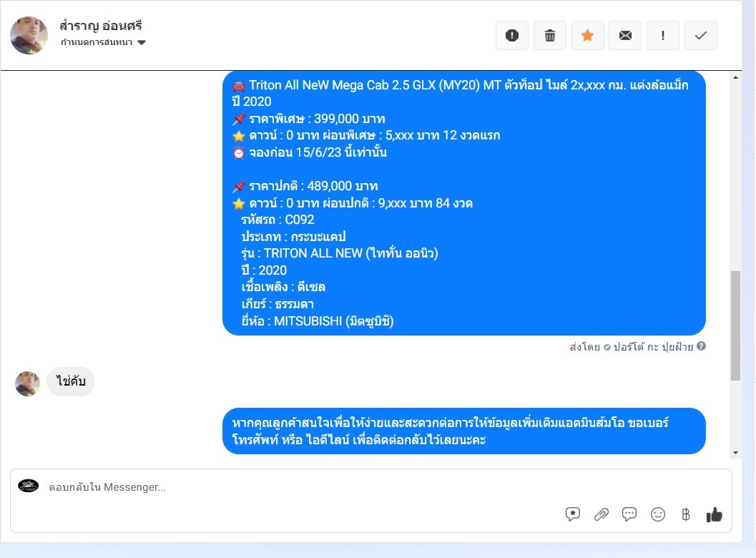Open the star badge message icon

click(x=573, y=514)
